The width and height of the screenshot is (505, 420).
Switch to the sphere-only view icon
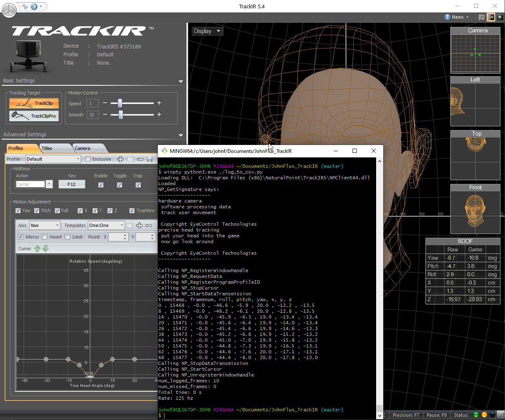[x=500, y=17]
